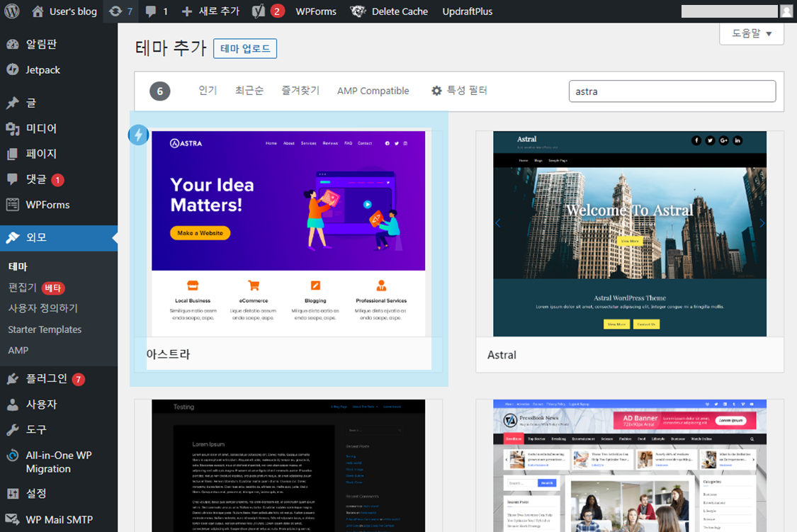Open 설정 settings icon in sidebar
Image resolution: width=797 pixels, height=532 pixels.
[13, 493]
